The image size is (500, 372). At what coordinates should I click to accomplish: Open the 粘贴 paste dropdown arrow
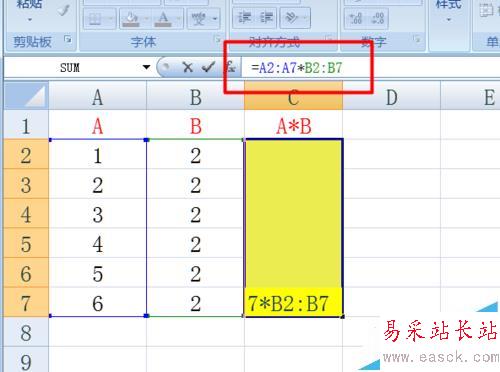(30, 20)
